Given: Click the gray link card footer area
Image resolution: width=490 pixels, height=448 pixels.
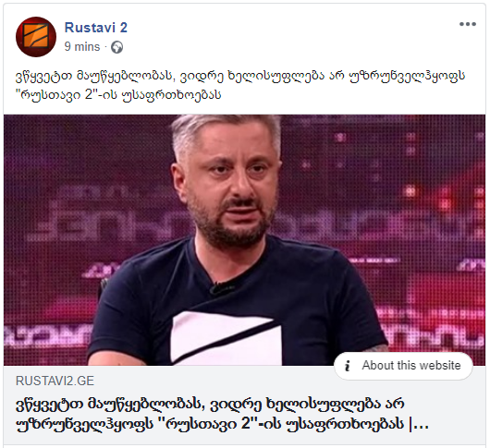Looking at the screenshot, I should (244, 406).
